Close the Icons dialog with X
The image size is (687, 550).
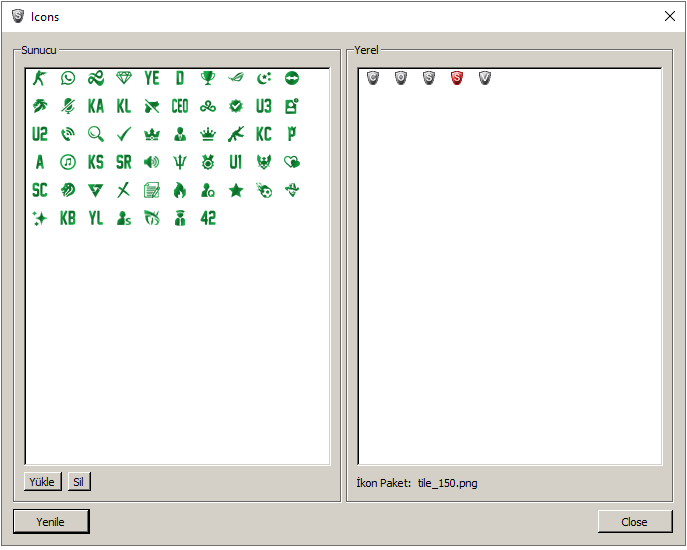pyautogui.click(x=669, y=17)
